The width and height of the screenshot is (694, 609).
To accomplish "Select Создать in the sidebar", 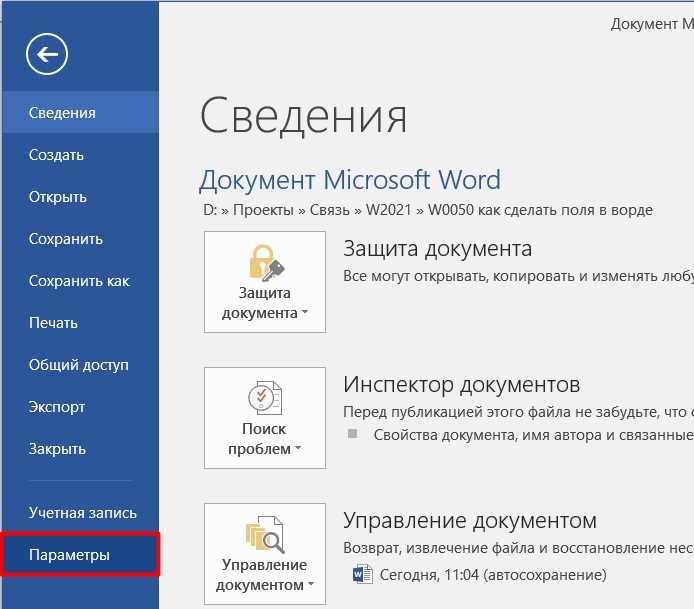I will (x=80, y=154).
